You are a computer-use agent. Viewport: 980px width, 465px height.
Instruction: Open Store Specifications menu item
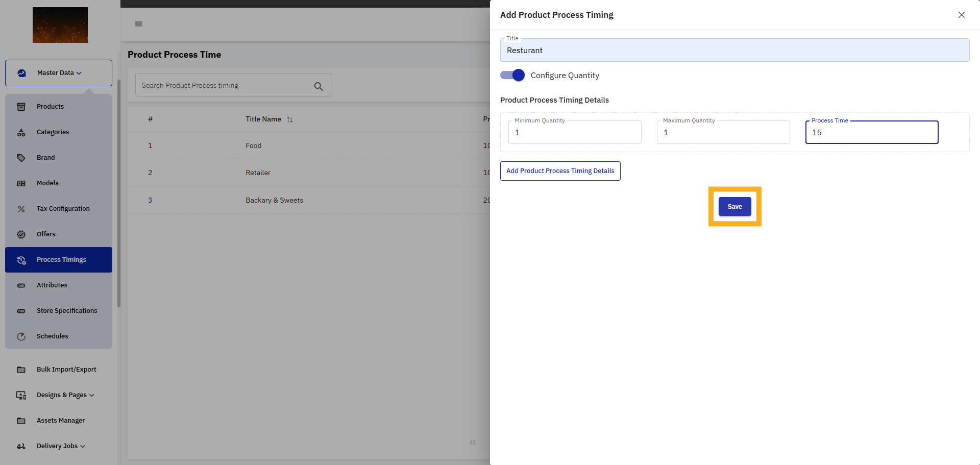coord(67,310)
